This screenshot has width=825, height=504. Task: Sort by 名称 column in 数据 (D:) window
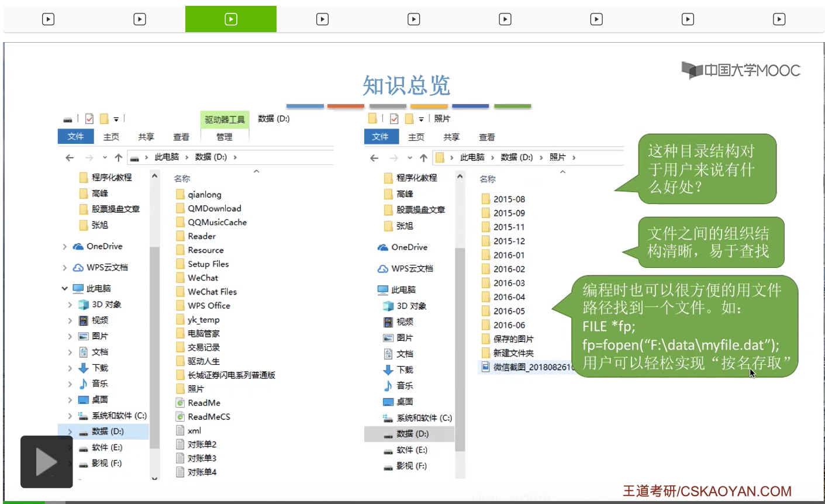pos(182,179)
